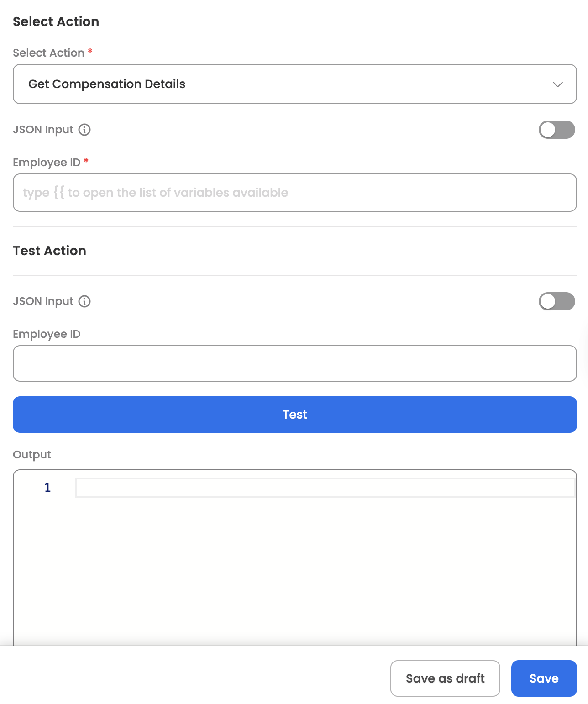Place cursor in Output editor line 1
The width and height of the screenshot is (588, 704).
[x=325, y=488]
